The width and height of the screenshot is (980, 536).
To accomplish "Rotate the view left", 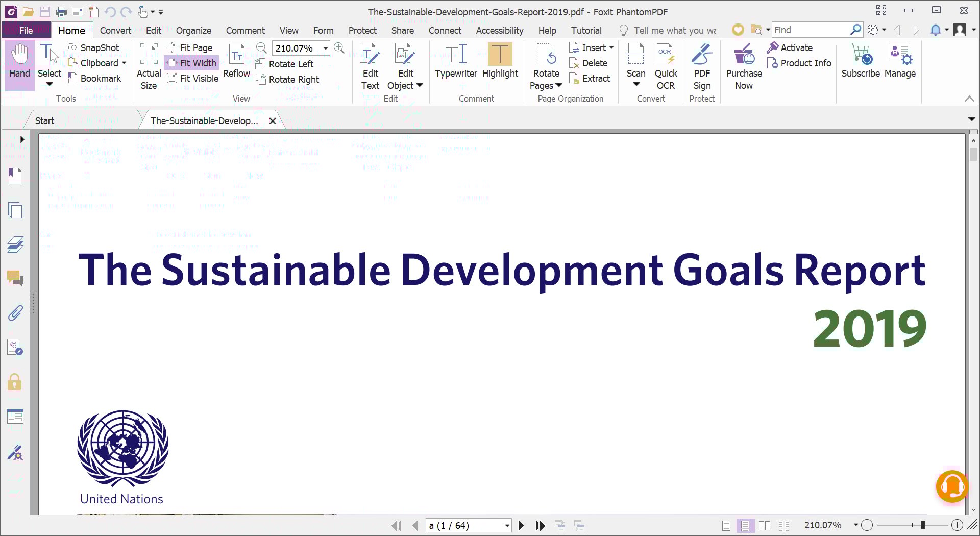I will 284,64.
